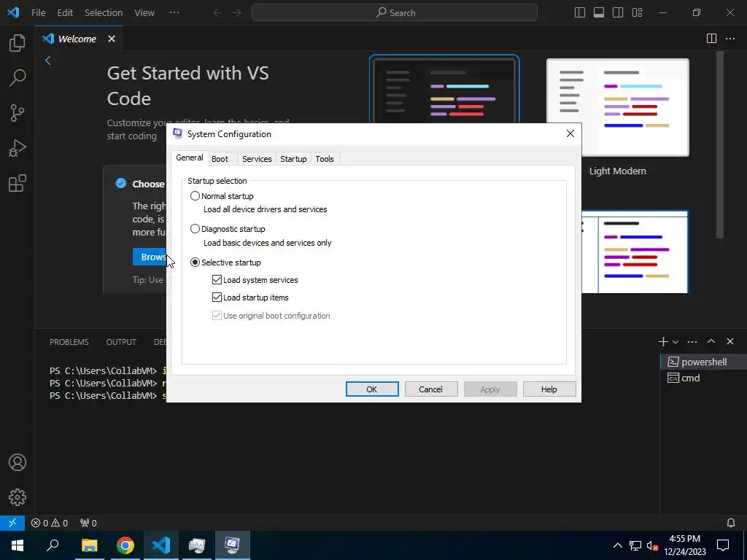Open Customize Layout icon

[x=637, y=13]
